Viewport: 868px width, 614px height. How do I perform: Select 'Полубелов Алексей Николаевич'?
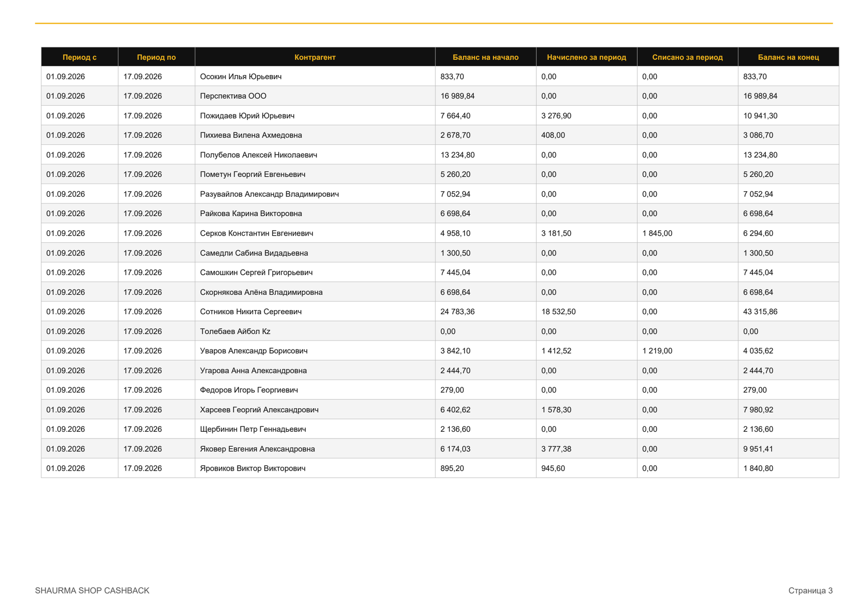pyautogui.click(x=259, y=155)
